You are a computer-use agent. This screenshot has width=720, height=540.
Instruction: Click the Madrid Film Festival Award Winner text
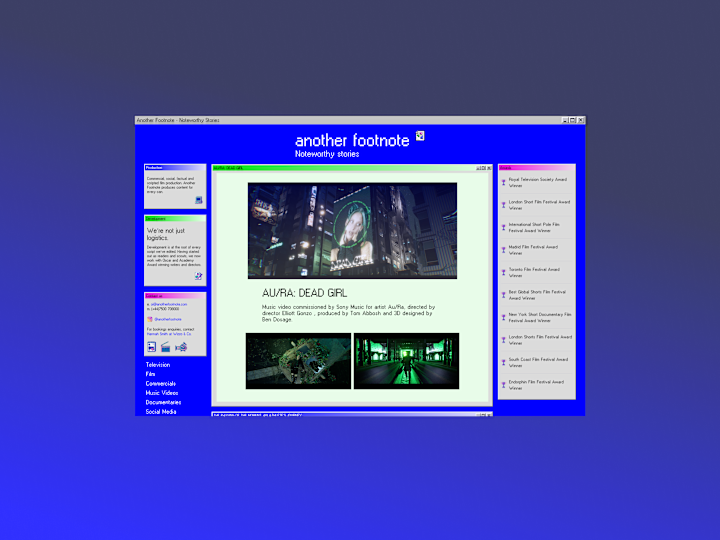click(533, 250)
